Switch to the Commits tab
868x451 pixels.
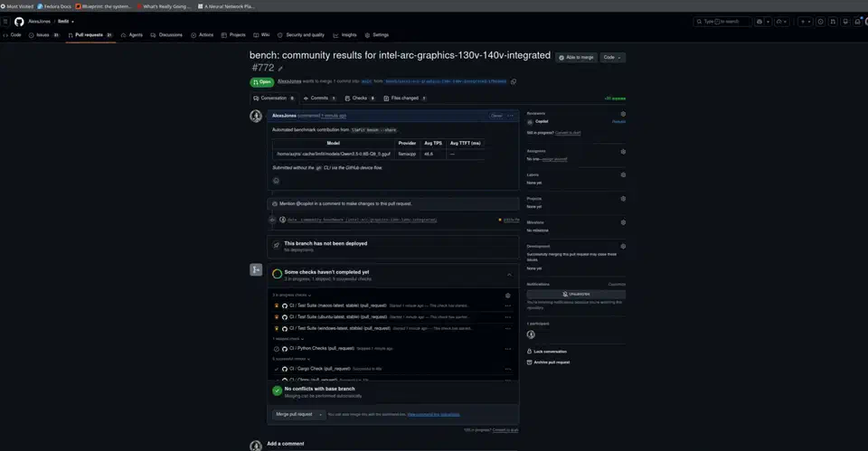click(319, 98)
